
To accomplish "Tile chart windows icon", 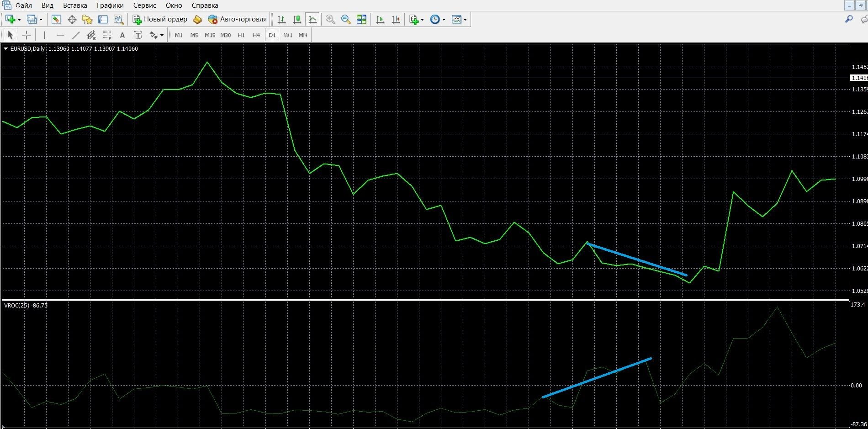I will coord(361,19).
